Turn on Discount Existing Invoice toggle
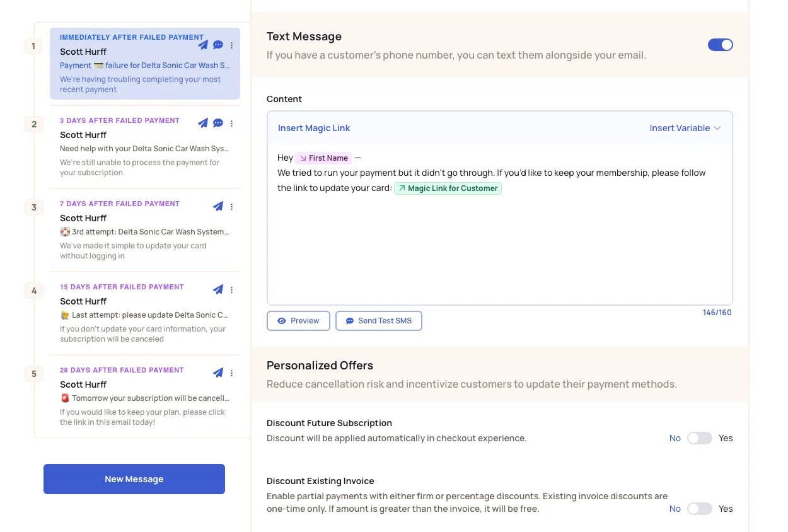 click(699, 509)
